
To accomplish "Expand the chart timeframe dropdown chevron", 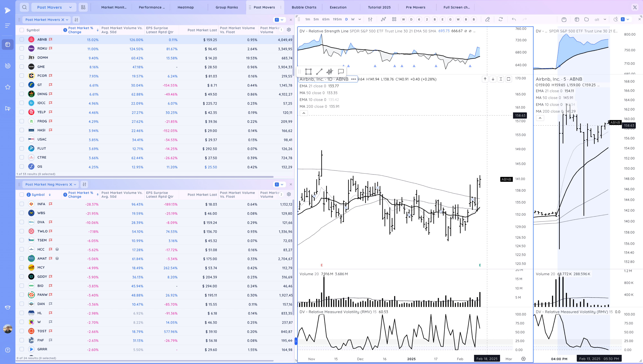I will [x=360, y=19].
